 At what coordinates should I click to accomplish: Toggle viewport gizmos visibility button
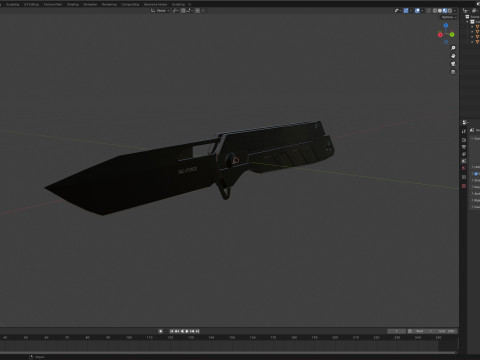(406, 11)
